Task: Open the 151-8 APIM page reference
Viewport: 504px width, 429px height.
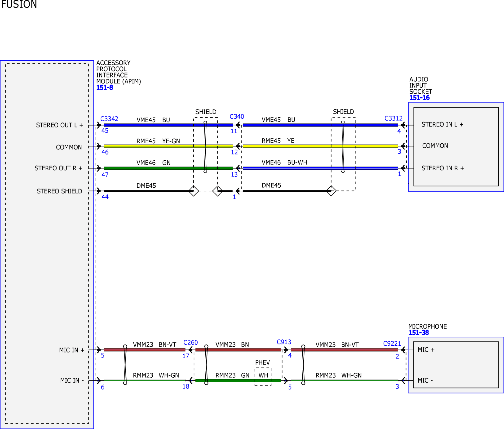Action: point(105,88)
